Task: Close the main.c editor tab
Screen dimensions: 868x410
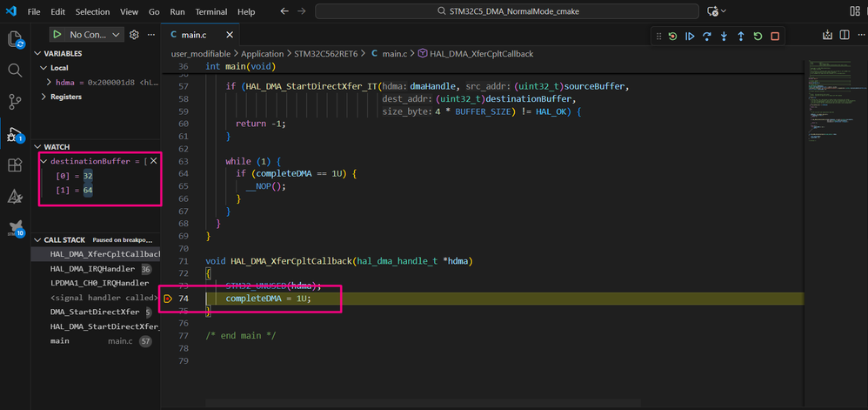Action: pos(229,35)
